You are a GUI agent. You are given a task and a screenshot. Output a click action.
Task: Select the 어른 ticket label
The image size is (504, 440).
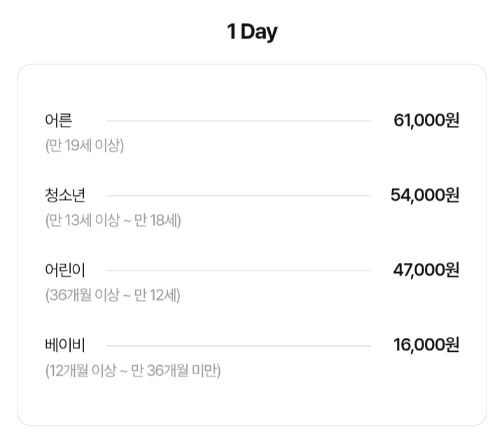pos(58,121)
